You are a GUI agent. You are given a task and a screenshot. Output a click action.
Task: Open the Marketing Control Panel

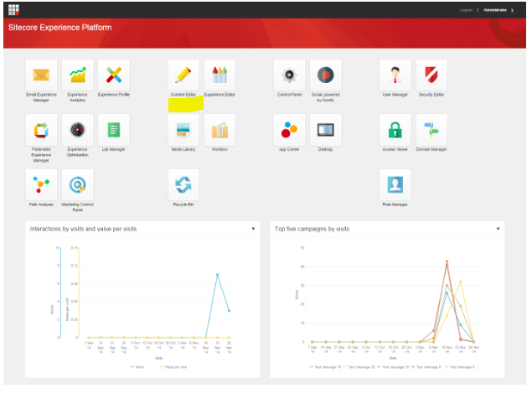click(x=77, y=185)
